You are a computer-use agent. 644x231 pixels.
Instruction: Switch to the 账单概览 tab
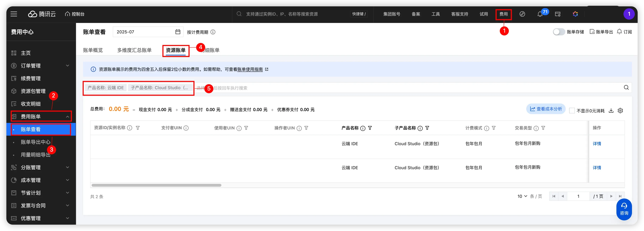pyautogui.click(x=93, y=50)
